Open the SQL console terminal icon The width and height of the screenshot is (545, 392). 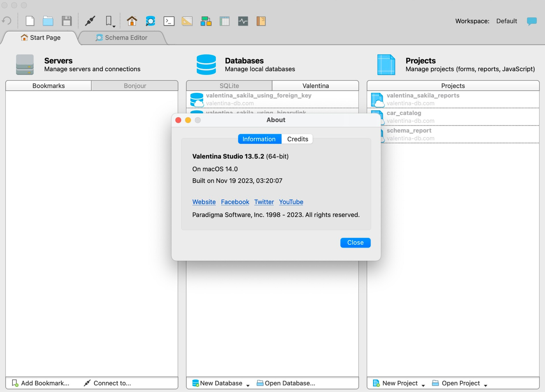(169, 21)
